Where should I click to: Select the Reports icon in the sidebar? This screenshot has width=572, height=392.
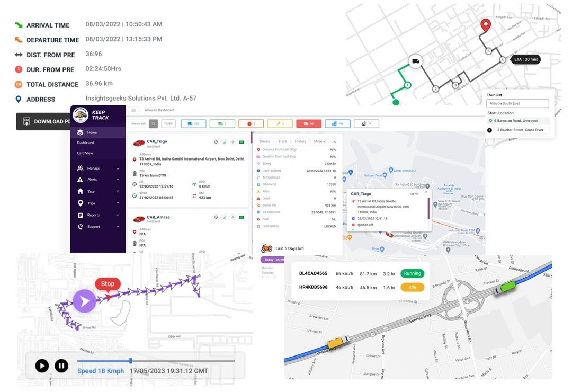tap(81, 215)
